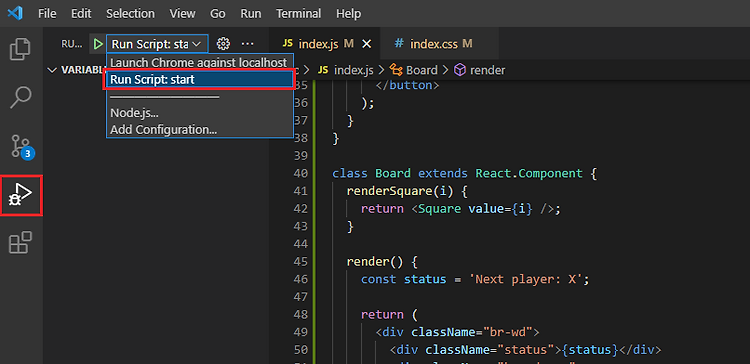Click the JS file icon in breadcrumb

click(x=323, y=70)
